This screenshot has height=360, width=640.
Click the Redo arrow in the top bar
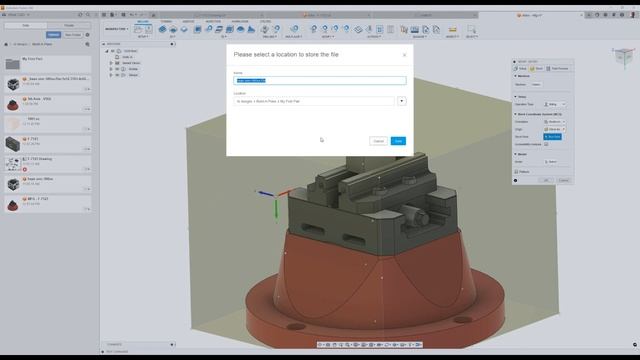[x=142, y=15]
